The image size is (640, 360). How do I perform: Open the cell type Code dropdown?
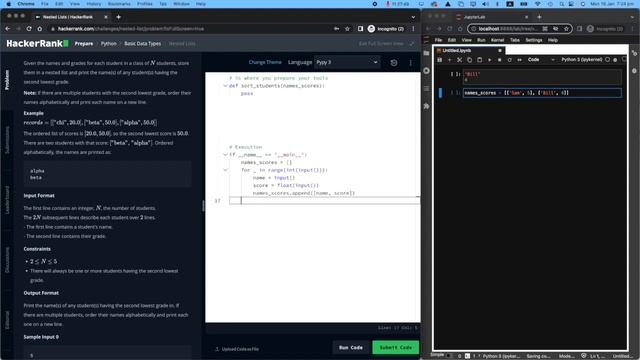pyautogui.click(x=541, y=60)
